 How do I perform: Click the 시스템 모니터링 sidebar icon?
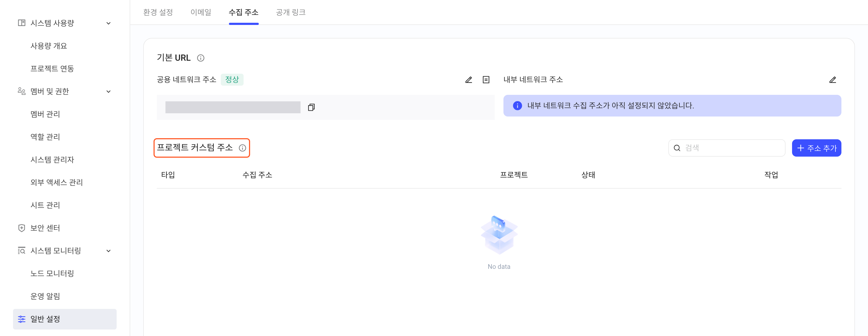click(x=22, y=251)
